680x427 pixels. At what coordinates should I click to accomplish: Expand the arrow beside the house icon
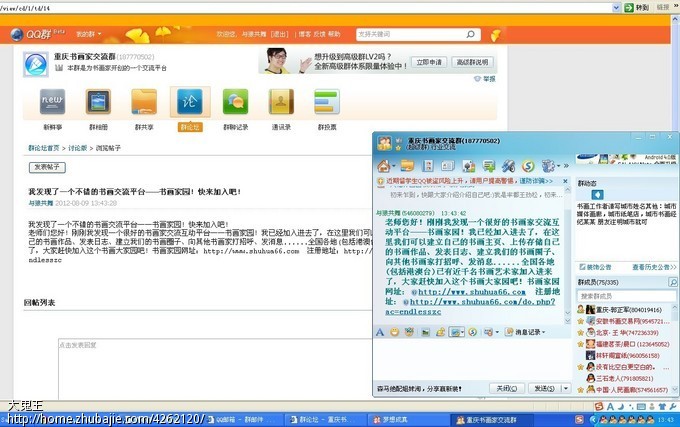click(x=394, y=166)
